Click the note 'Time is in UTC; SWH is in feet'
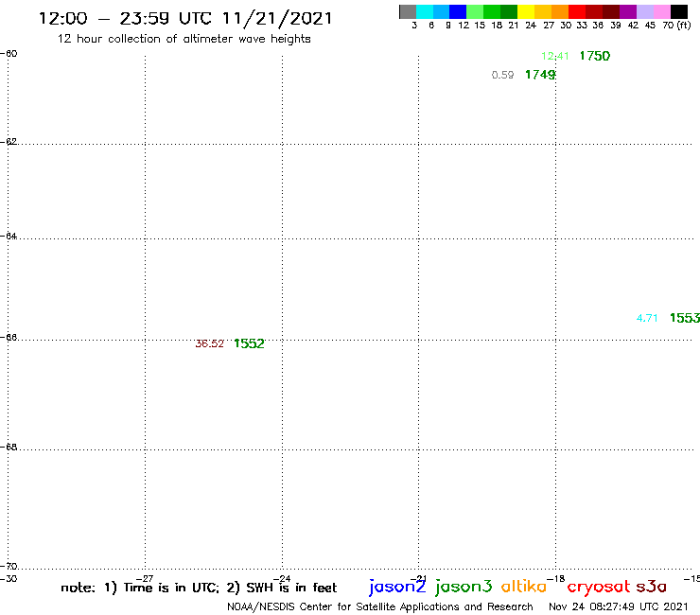The image size is (700, 615). [x=199, y=588]
